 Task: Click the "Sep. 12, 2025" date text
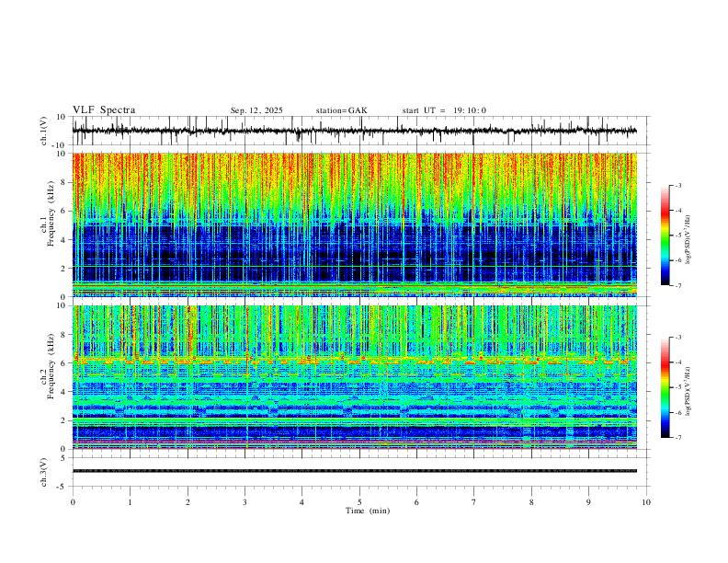pyautogui.click(x=256, y=110)
